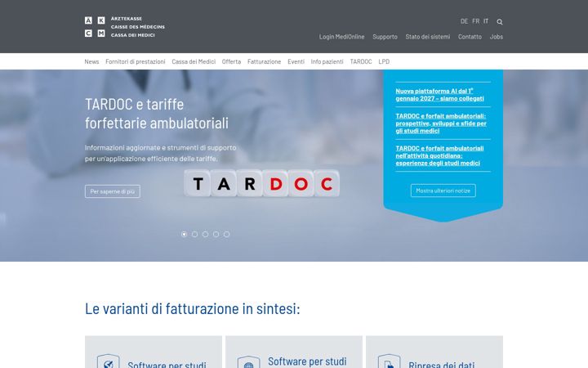This screenshot has height=368, width=588.
Task: Open news TARDOC nell'attività quotidiana
Action: [x=439, y=155]
